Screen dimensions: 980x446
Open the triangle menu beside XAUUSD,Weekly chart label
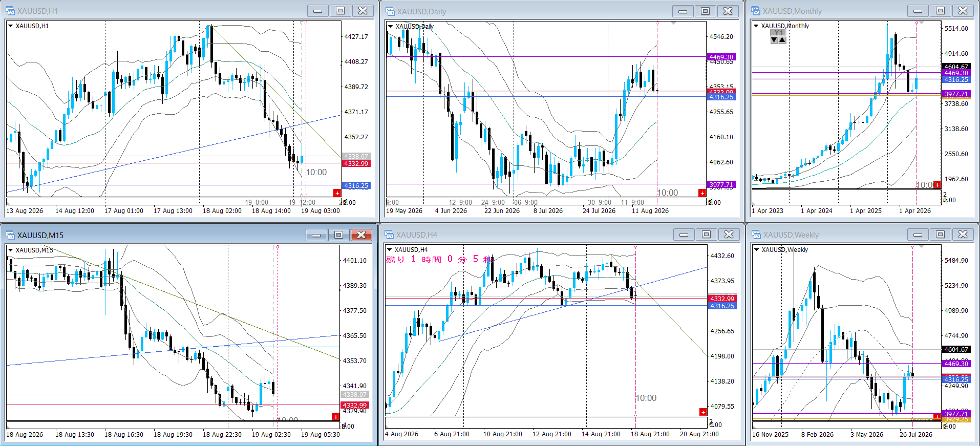756,250
